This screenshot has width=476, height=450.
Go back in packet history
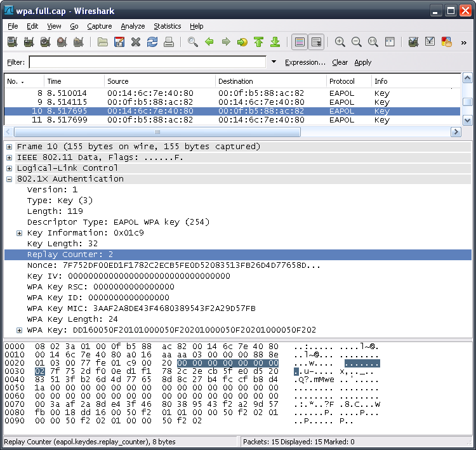(209, 42)
